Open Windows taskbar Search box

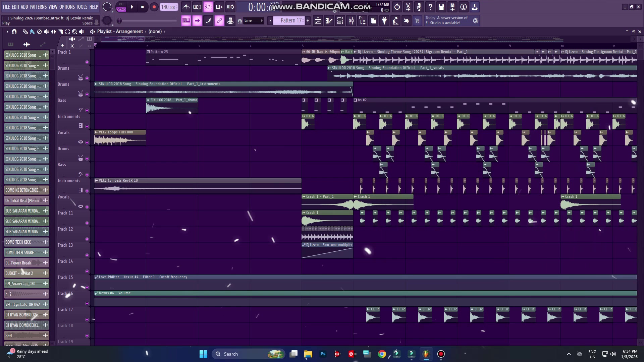(248, 354)
